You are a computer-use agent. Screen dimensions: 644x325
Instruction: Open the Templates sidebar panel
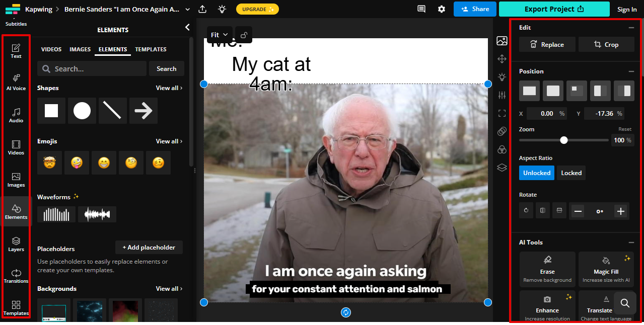16,308
